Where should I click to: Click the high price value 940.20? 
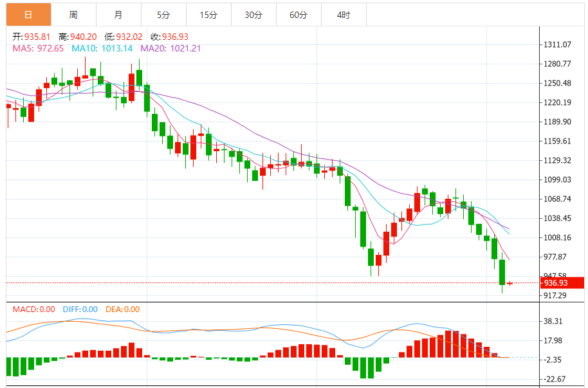83,37
